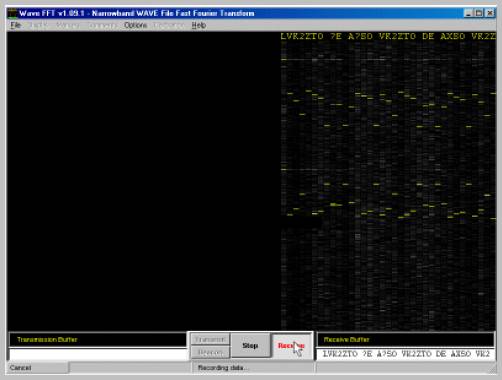Open the Options menu
Image resolution: width=502 pixels, height=380 pixels.
click(135, 25)
